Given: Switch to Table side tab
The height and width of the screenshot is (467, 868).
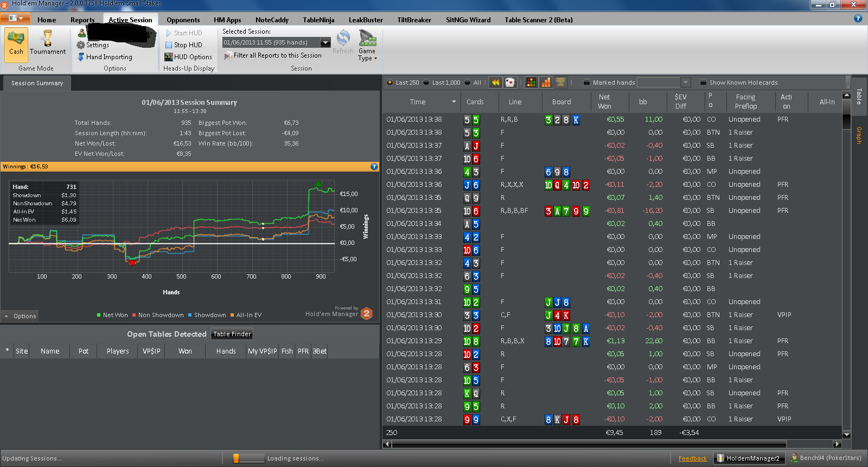Looking at the screenshot, I should point(859,96).
